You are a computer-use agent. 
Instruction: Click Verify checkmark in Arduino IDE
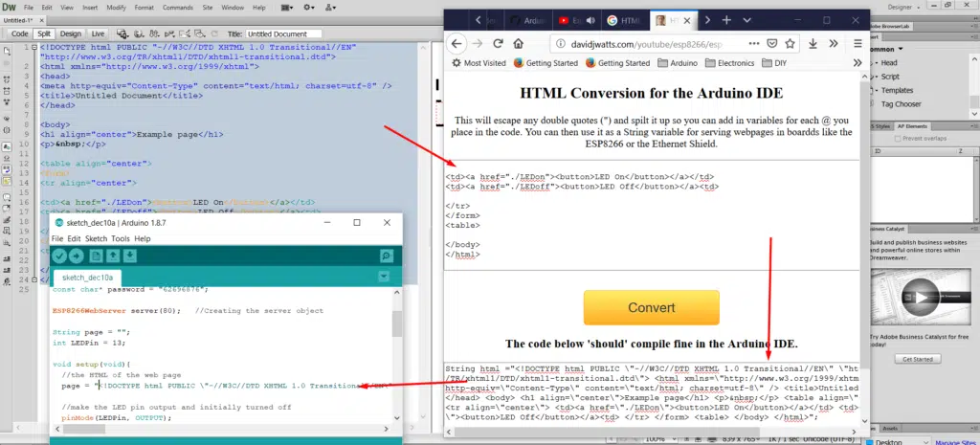pyautogui.click(x=59, y=256)
